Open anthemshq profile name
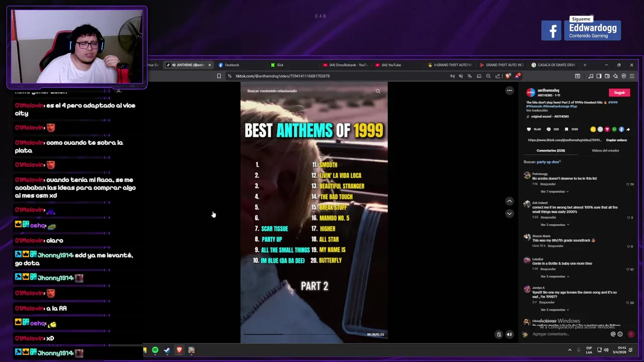The image size is (644, 362). point(548,90)
